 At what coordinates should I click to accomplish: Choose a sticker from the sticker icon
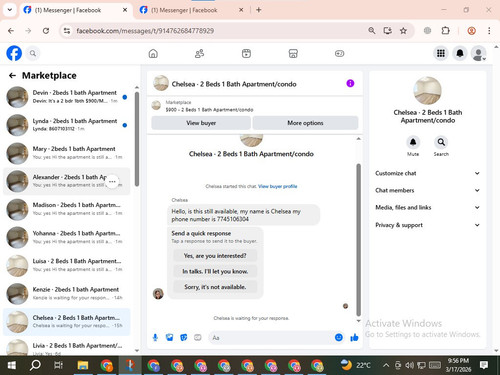pyautogui.click(x=184, y=338)
